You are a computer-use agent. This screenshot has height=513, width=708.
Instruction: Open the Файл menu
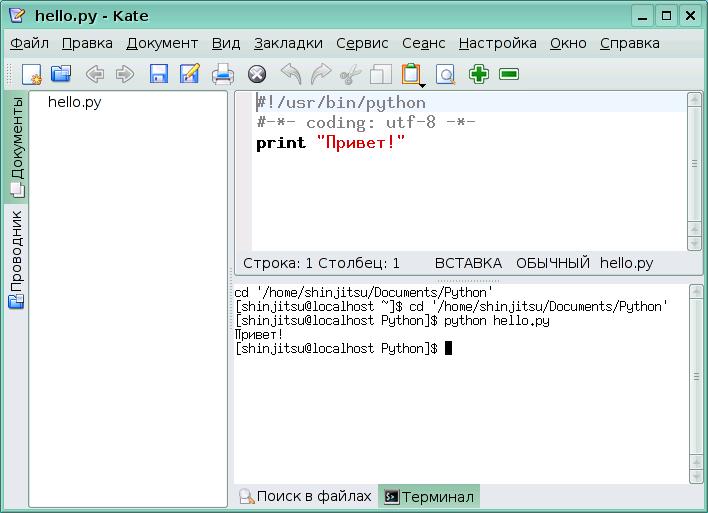(29, 43)
